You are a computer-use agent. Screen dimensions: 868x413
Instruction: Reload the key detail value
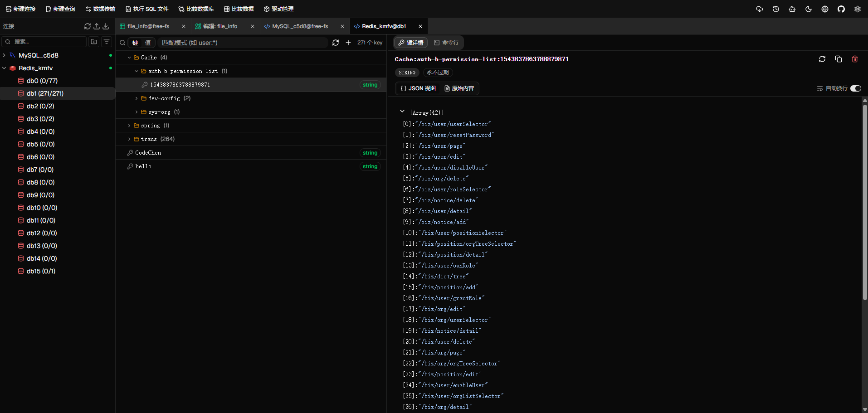[x=822, y=59]
